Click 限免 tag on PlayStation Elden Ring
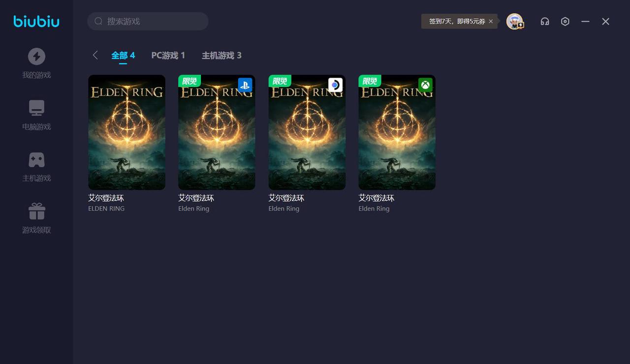The image size is (630, 364). (x=189, y=81)
